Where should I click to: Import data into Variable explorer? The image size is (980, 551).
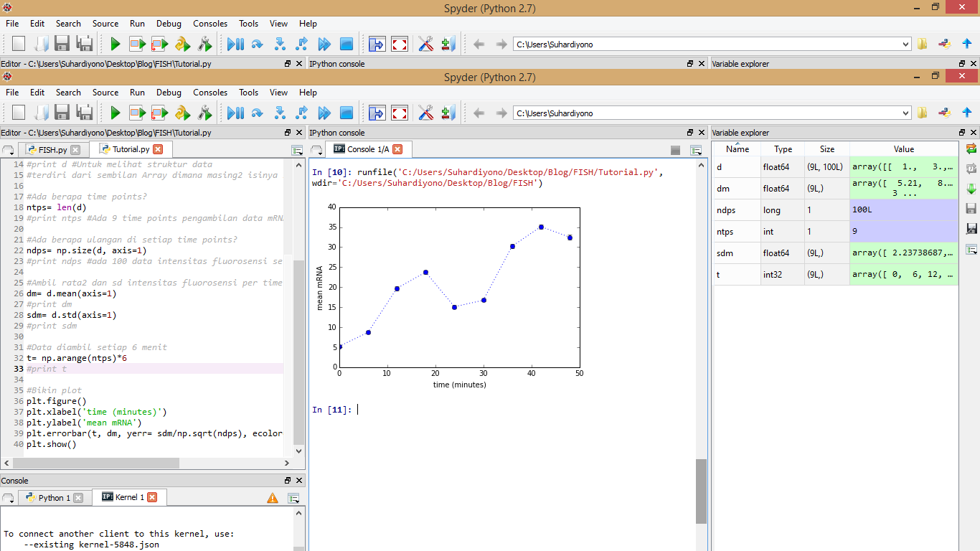[971, 189]
